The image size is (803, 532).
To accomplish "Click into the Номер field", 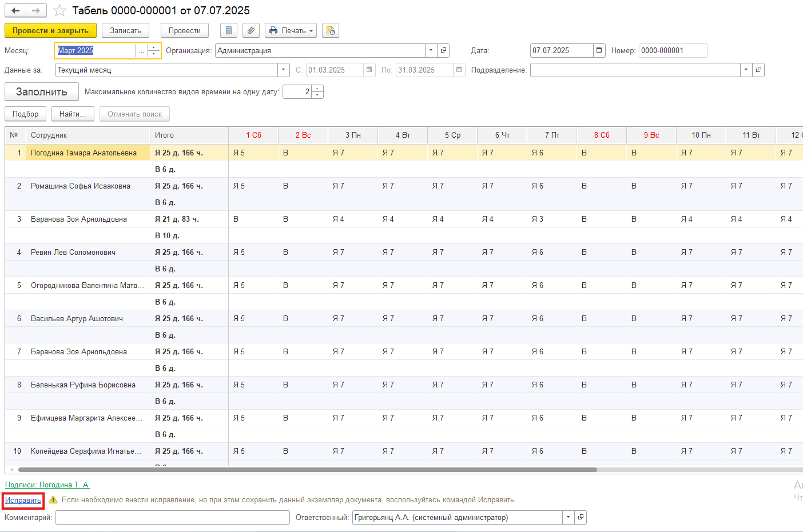I will 673,50.
